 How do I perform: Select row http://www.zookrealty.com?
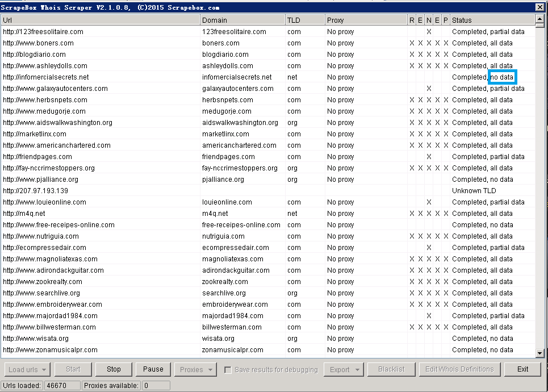267,281
